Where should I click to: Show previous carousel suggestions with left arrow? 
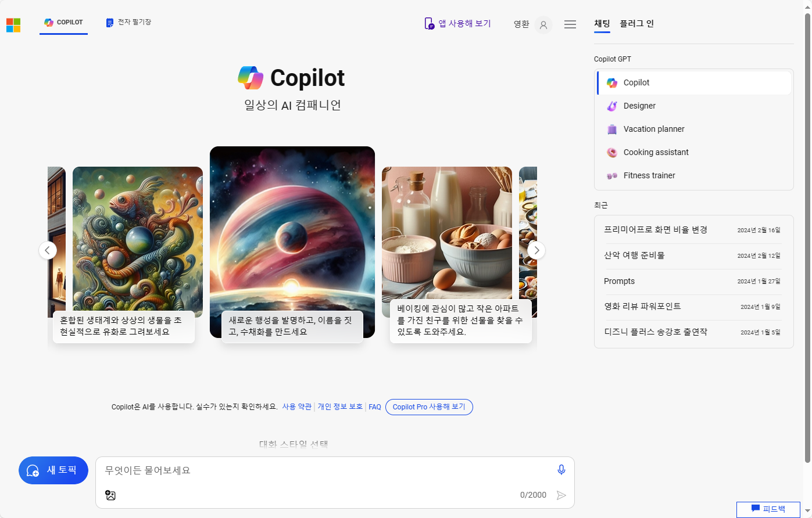click(48, 250)
